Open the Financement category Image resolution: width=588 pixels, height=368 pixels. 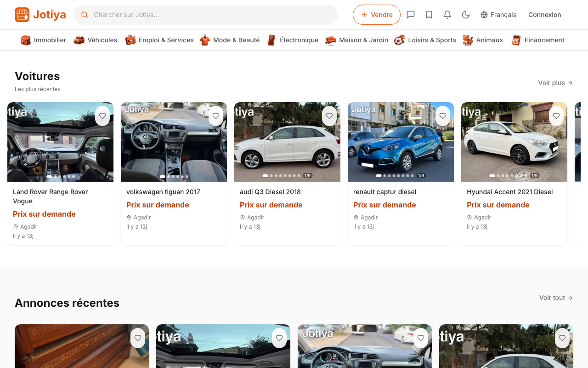[x=538, y=40]
